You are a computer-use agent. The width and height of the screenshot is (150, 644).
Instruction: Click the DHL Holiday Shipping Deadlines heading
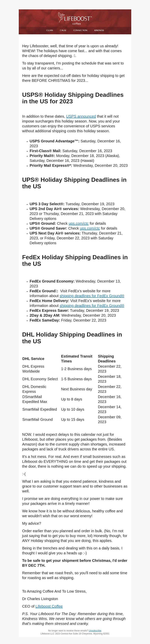(72, 338)
